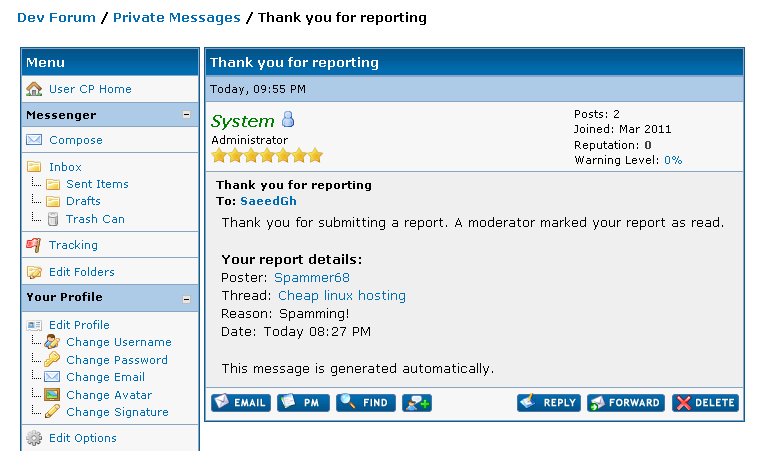Click the Edit Profile card icon
763x451 pixels.
(34, 325)
